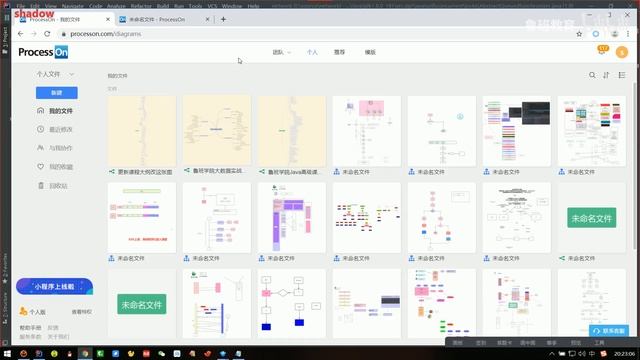Open the 模板 navigation item
This screenshot has width=640, height=360.
(x=370, y=52)
